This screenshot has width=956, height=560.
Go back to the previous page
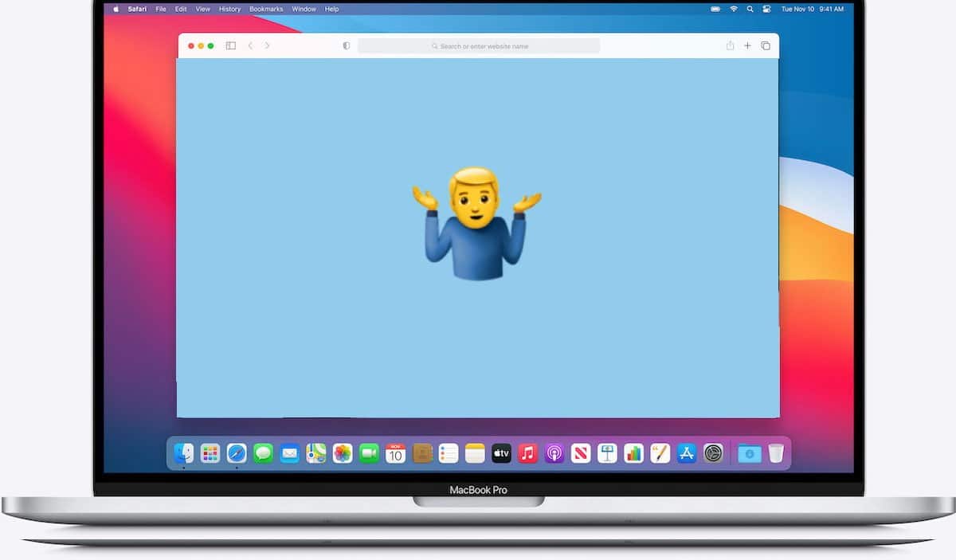tap(250, 46)
